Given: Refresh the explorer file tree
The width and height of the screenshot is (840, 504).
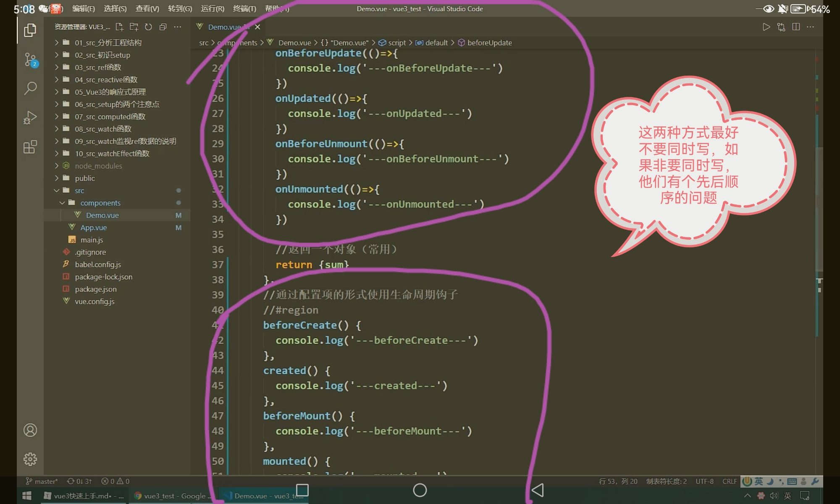Looking at the screenshot, I should 148,27.
